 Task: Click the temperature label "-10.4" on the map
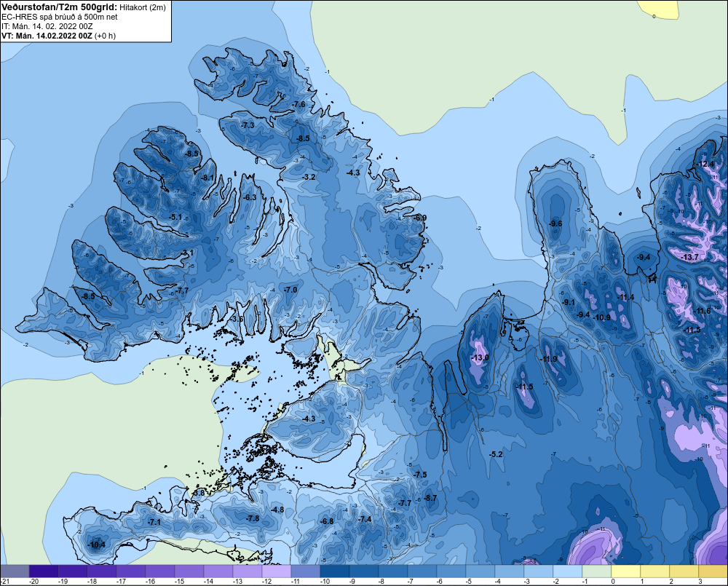coord(97,545)
